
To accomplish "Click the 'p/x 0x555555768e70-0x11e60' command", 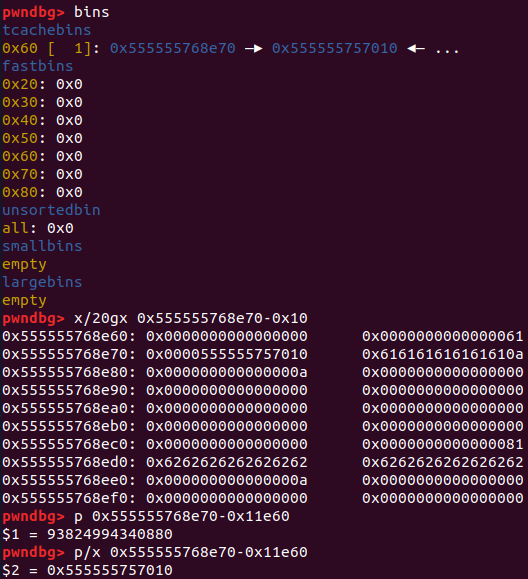I will (x=191, y=552).
